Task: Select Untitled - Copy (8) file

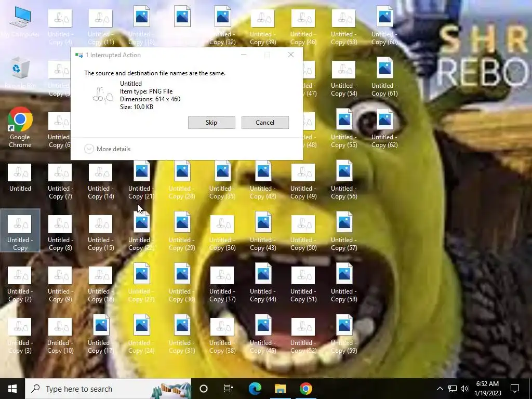Action: pyautogui.click(x=60, y=233)
